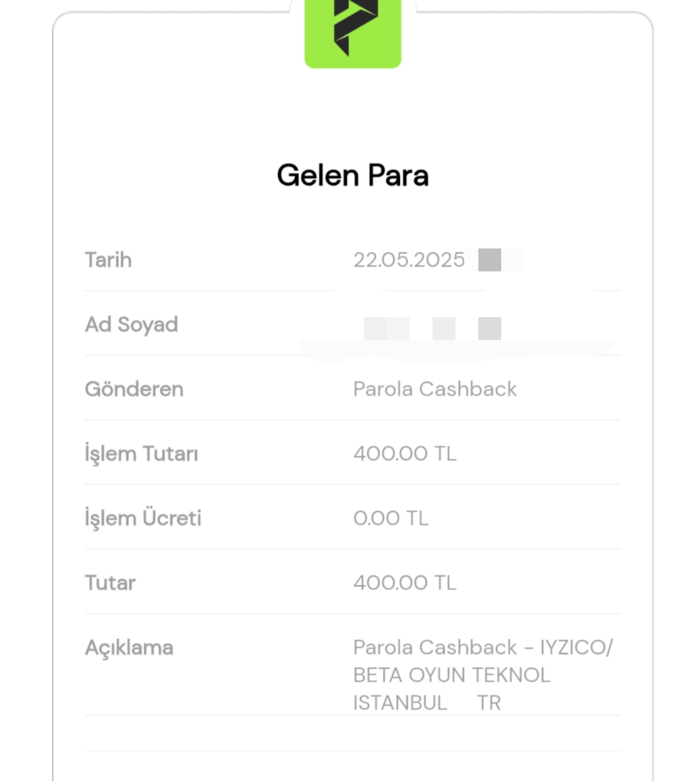Image resolution: width=700 pixels, height=781 pixels.
Task: Click the gray redacted time block beside date
Action: (490, 260)
